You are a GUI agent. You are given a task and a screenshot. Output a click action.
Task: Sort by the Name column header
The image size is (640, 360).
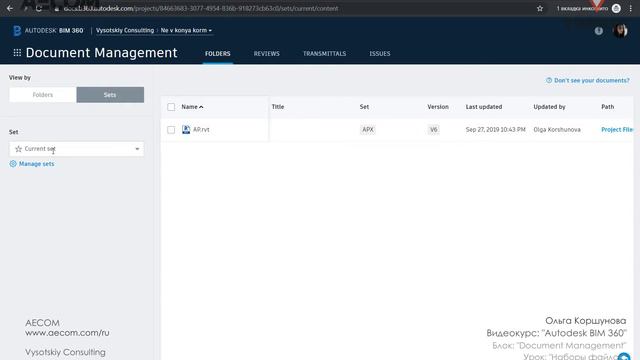[192, 107]
